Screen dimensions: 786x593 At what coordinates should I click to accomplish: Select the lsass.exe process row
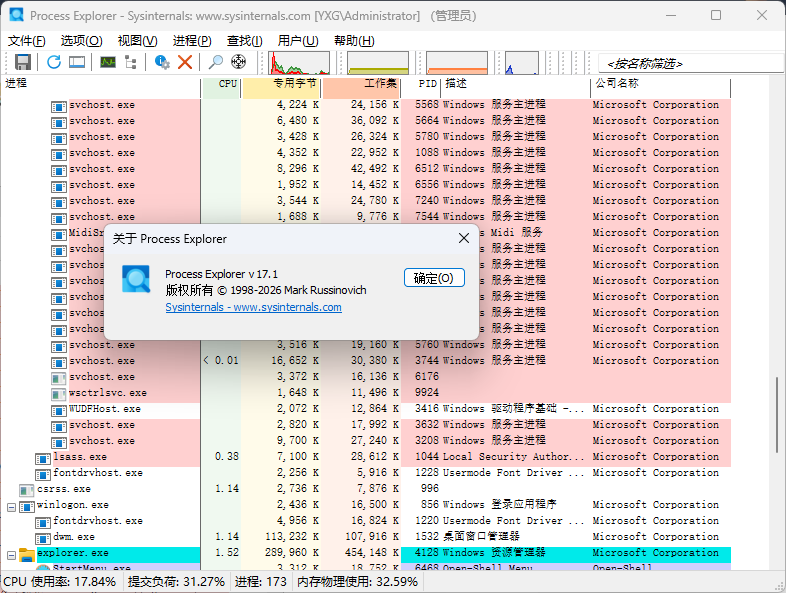coord(365,458)
